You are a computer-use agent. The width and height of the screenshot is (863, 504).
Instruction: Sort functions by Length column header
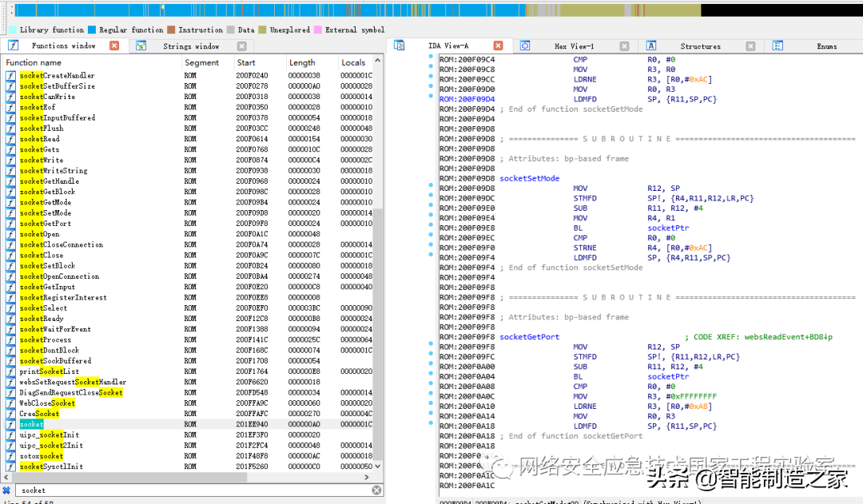click(302, 62)
